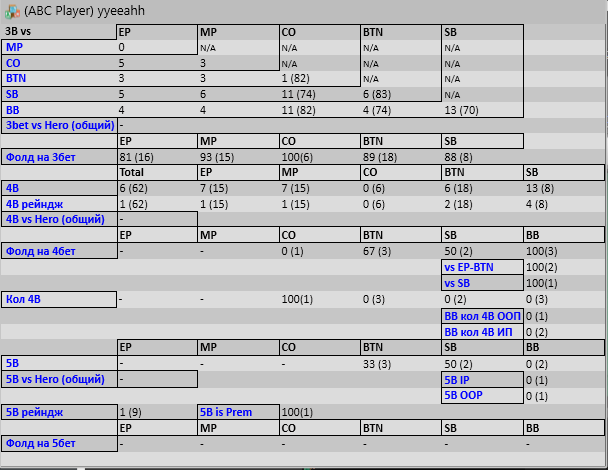The height and width of the screenshot is (470, 608).
Task: Click the '100(2)' vs EP-BTN value
Action: coord(541,267)
